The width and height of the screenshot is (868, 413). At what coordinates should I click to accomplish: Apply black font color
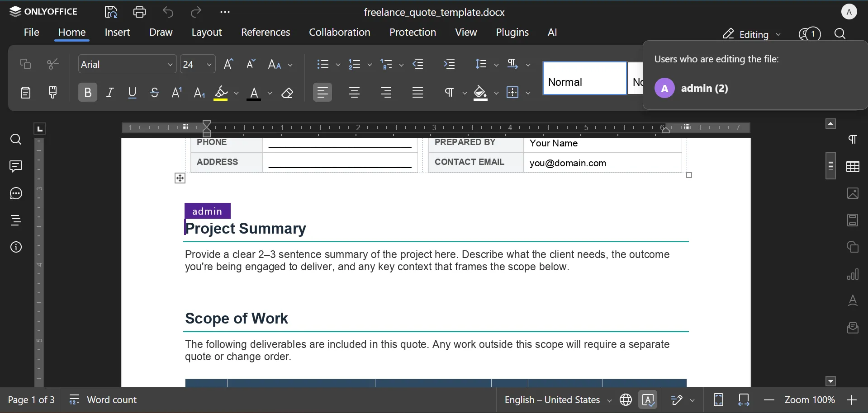pos(254,93)
